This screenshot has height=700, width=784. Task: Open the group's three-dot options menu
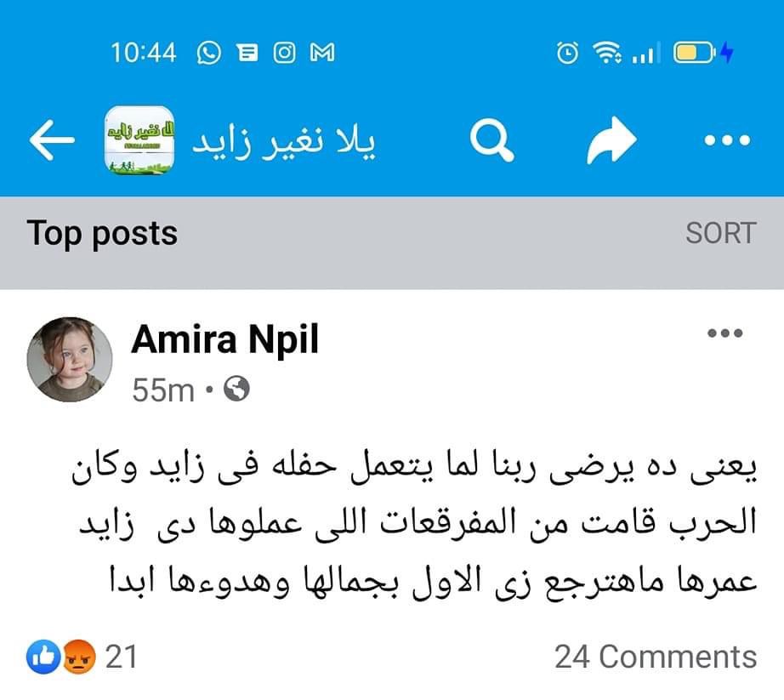730,141
